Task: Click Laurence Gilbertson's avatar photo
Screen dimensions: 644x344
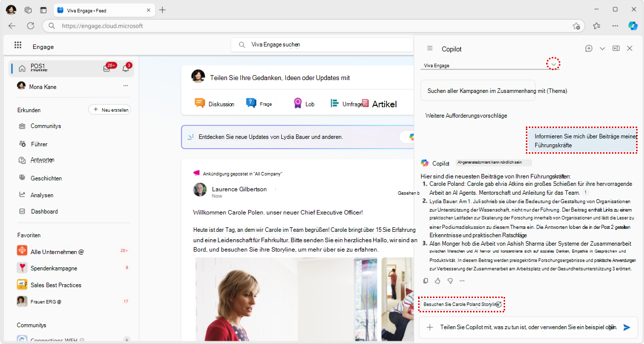Action: coord(200,190)
